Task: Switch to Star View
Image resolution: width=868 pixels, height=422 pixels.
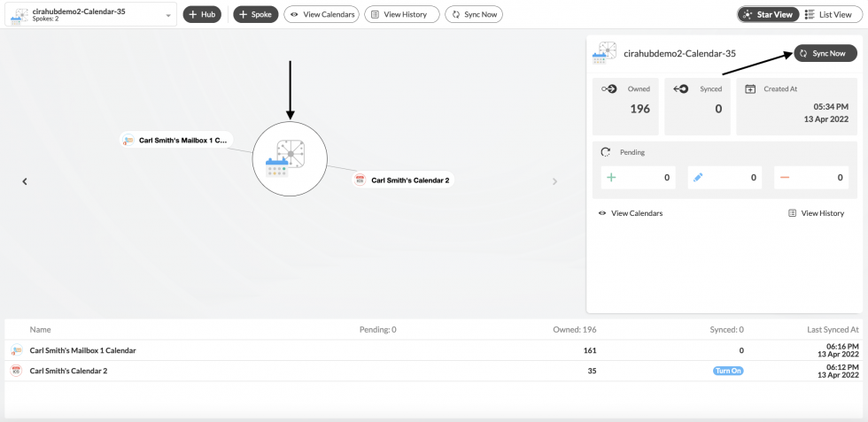Action: (769, 14)
